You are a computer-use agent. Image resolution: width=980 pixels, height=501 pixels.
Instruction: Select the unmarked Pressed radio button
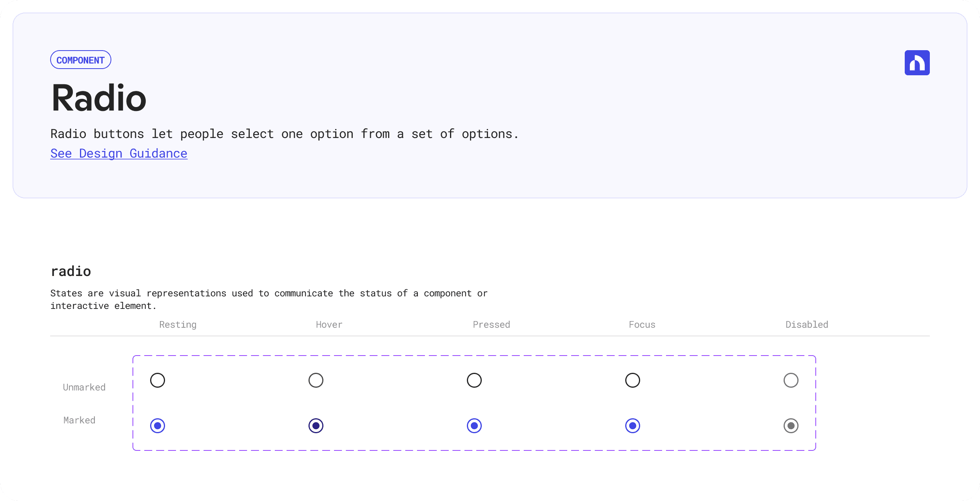(474, 380)
